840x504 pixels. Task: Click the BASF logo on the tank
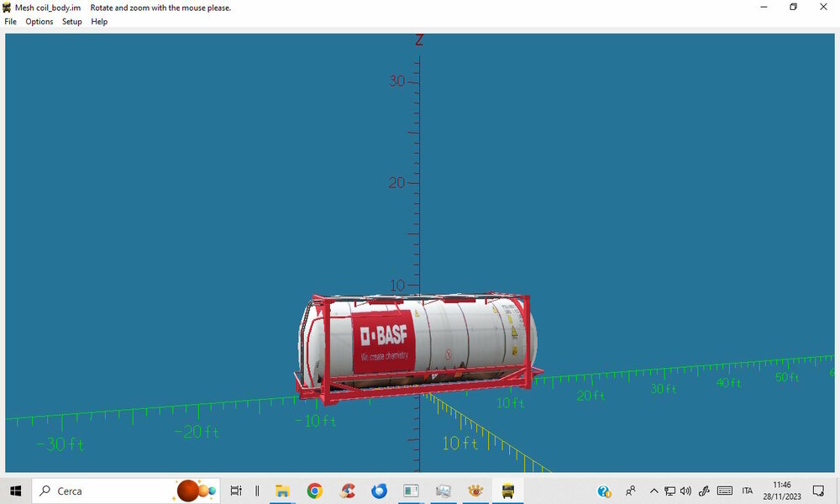pos(384,336)
